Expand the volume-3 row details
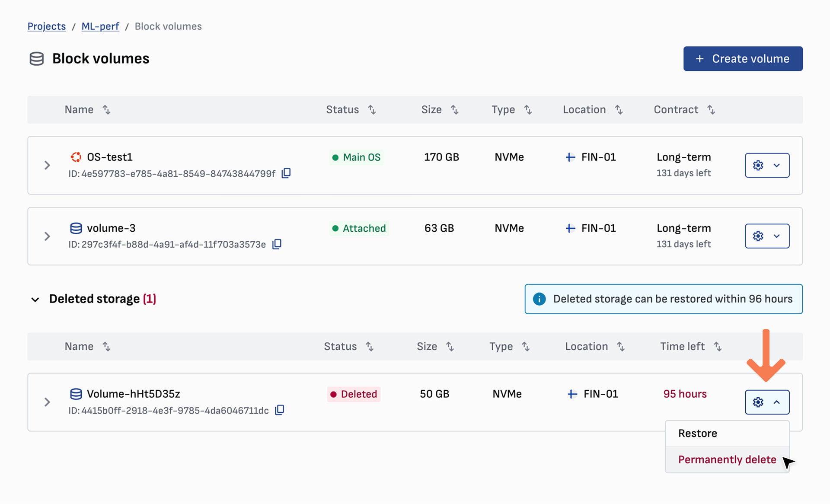The image size is (830, 504). click(x=47, y=236)
